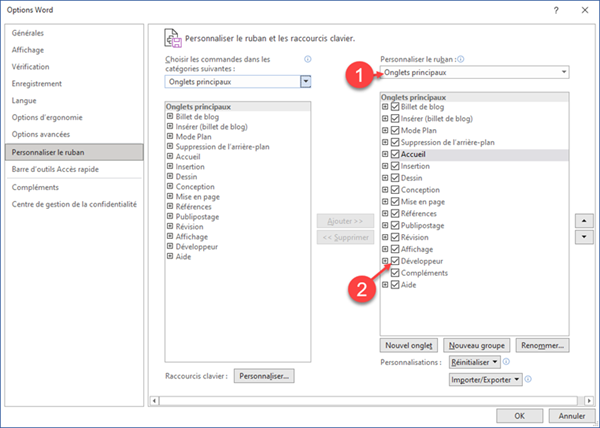Move selected tab up with the up arrow

click(x=584, y=221)
